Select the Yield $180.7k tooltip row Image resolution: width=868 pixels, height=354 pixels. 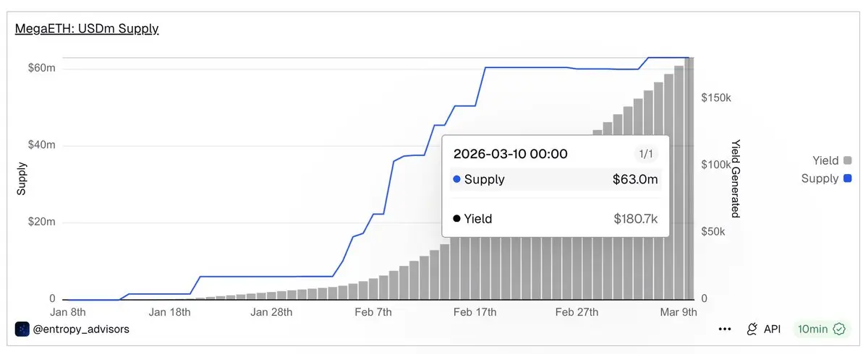555,218
